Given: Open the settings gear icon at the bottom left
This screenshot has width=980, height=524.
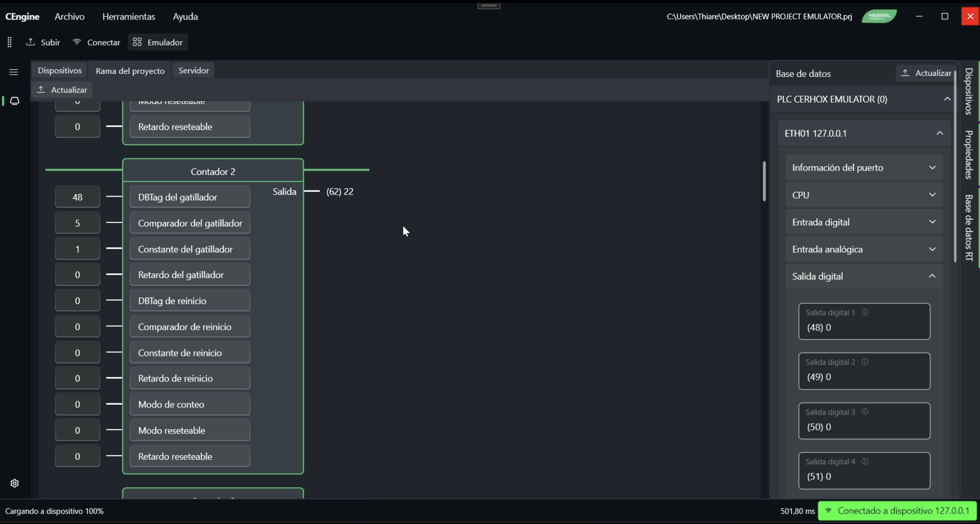Looking at the screenshot, I should click(x=15, y=483).
